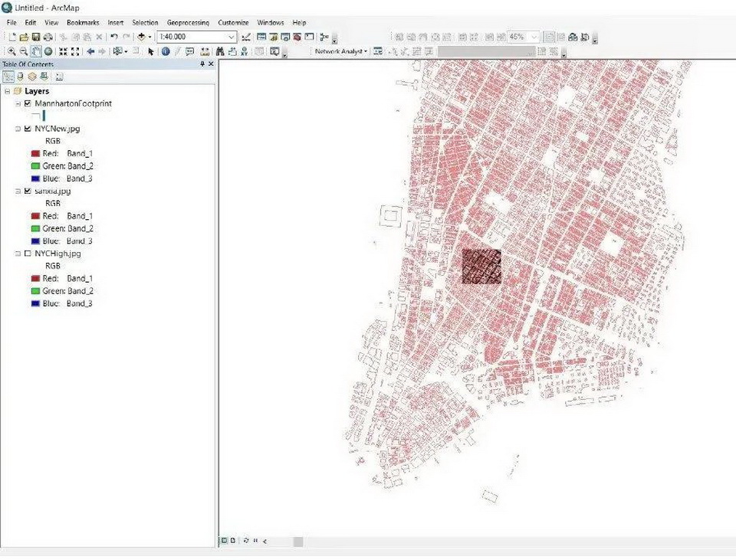Enable the NYCHigh.jpg layer checkbox
The image size is (736, 560).
(28, 254)
